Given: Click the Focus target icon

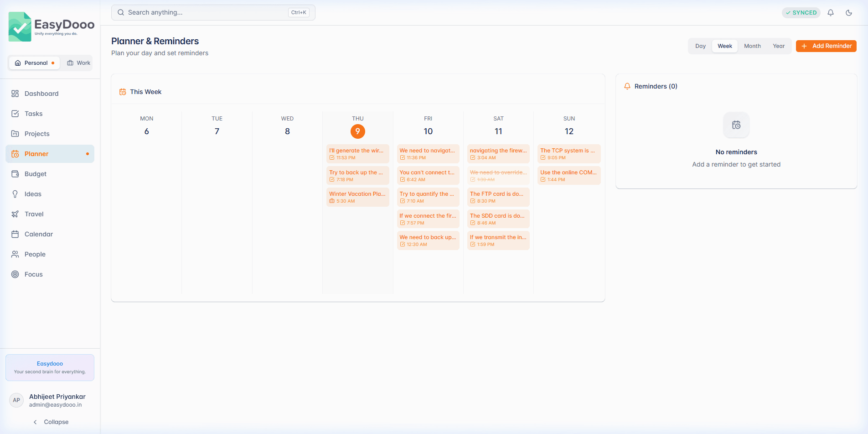Looking at the screenshot, I should [15, 274].
